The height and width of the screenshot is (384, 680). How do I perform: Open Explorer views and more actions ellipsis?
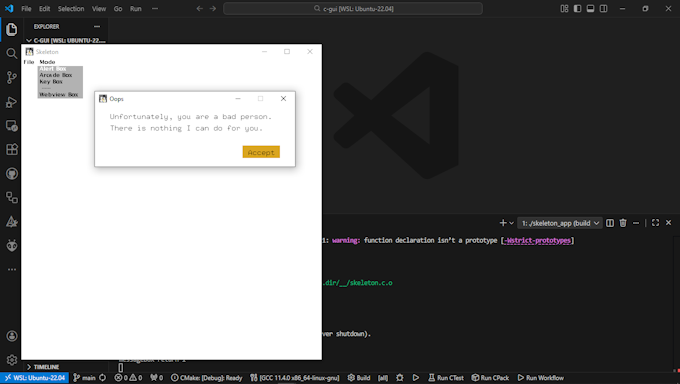[97, 26]
